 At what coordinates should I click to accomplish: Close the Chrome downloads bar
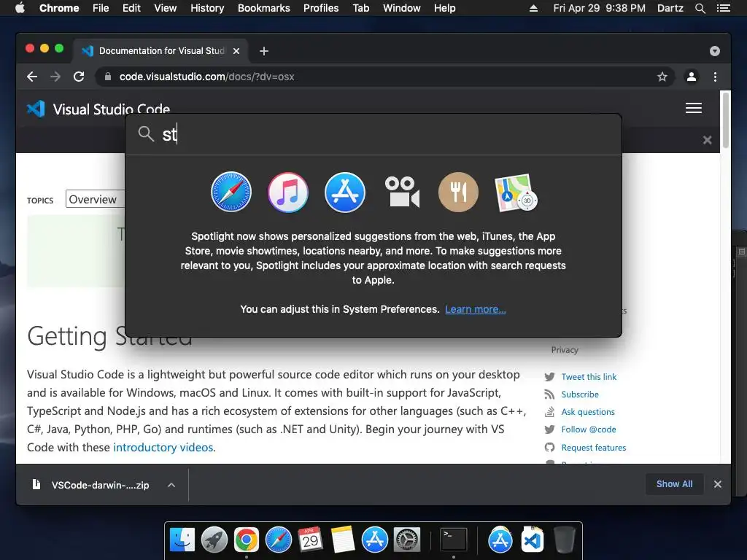point(718,484)
